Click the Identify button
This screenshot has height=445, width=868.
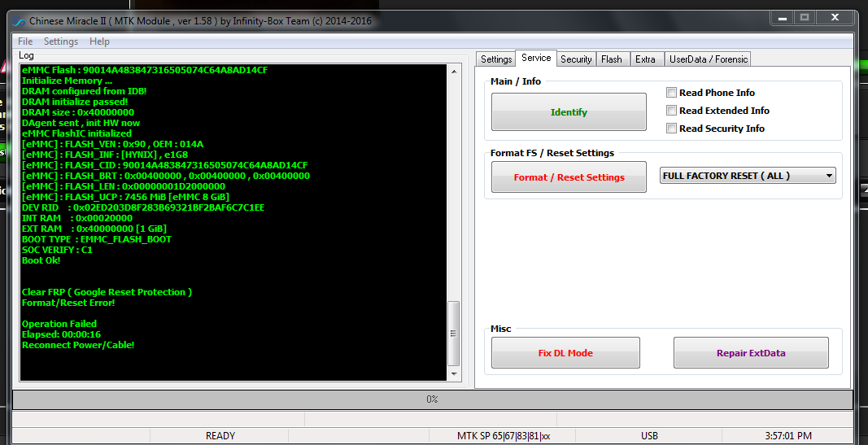(x=569, y=111)
